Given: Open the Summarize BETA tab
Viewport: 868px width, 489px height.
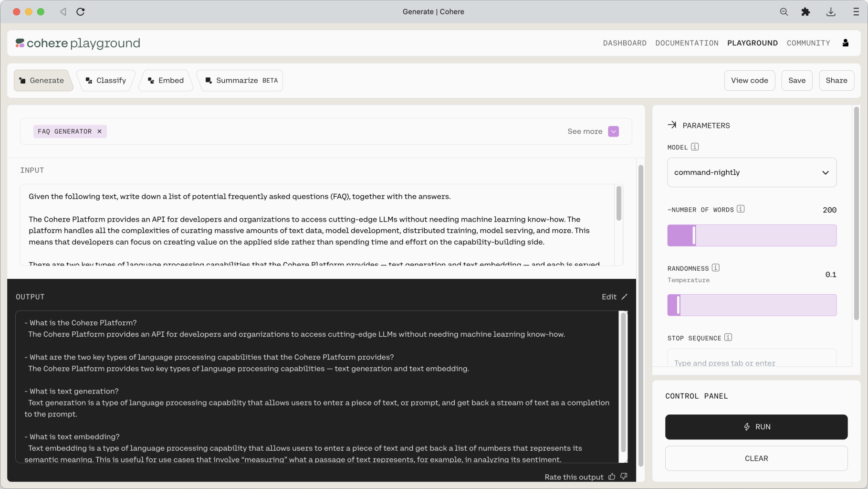Looking at the screenshot, I should coord(241,80).
